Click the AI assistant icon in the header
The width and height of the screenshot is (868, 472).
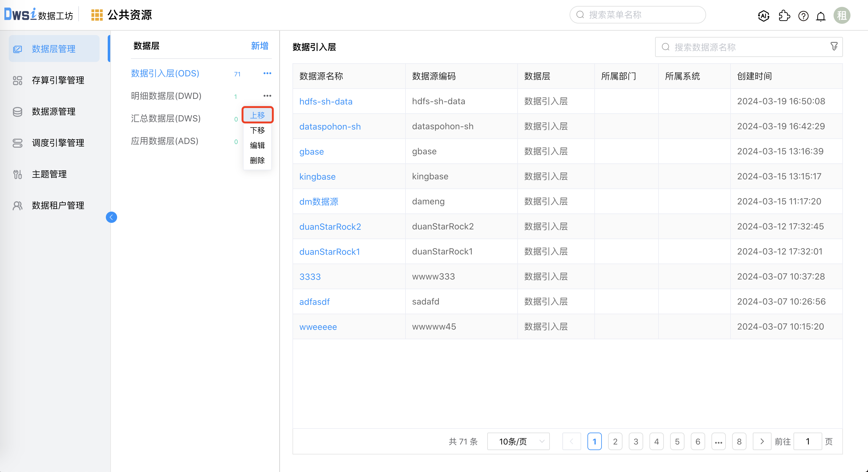point(763,16)
